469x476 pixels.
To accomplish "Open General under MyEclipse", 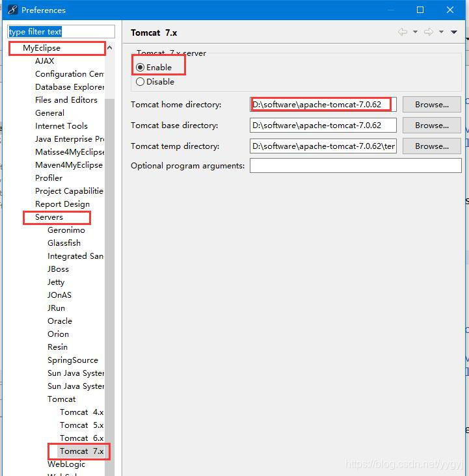I will 50,113.
